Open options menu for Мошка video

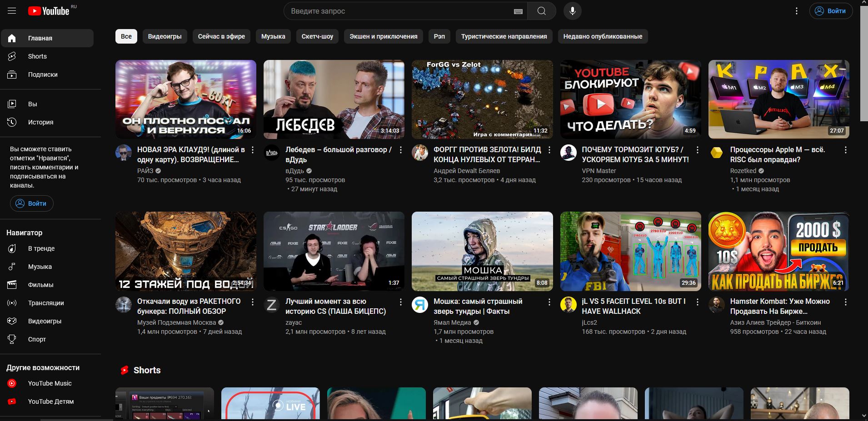coord(549,302)
